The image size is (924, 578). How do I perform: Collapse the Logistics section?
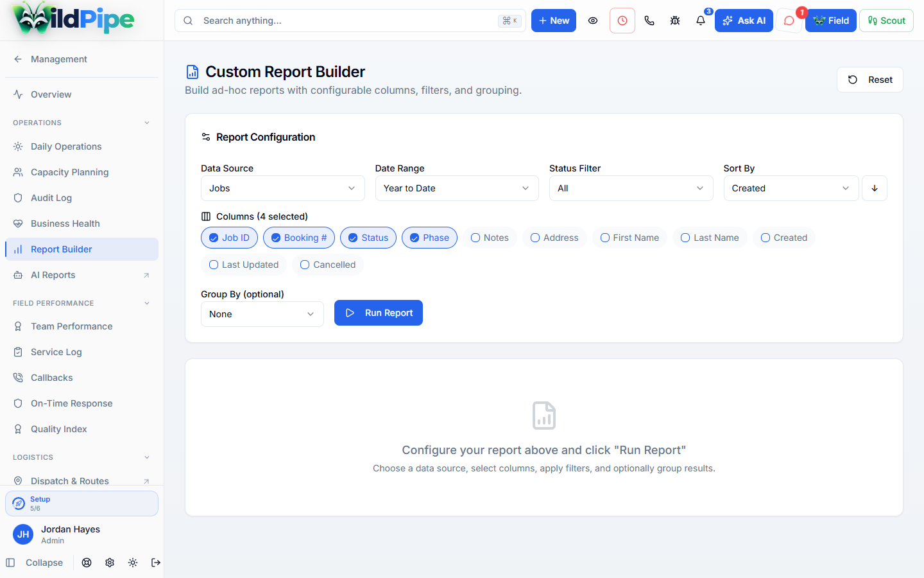click(x=81, y=457)
